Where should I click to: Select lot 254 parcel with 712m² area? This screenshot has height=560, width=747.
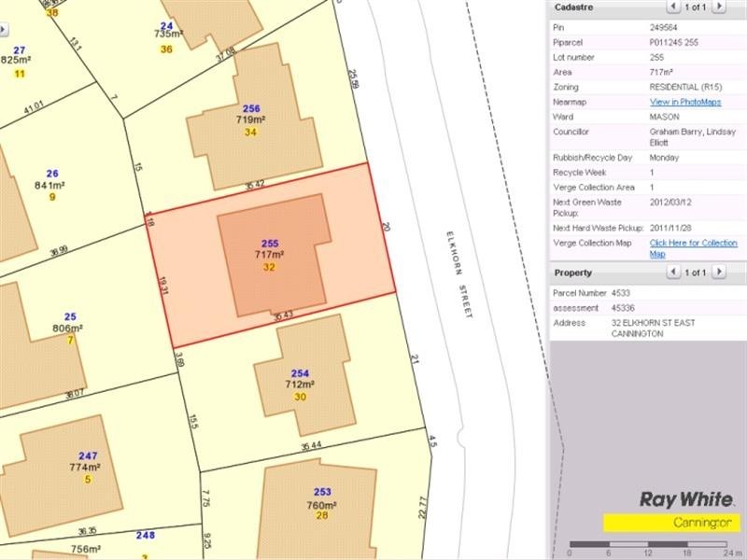(x=300, y=385)
